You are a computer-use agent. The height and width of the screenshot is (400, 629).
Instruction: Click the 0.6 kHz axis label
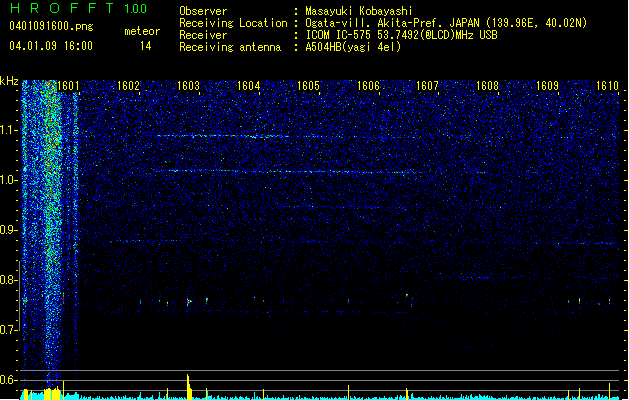(9, 380)
